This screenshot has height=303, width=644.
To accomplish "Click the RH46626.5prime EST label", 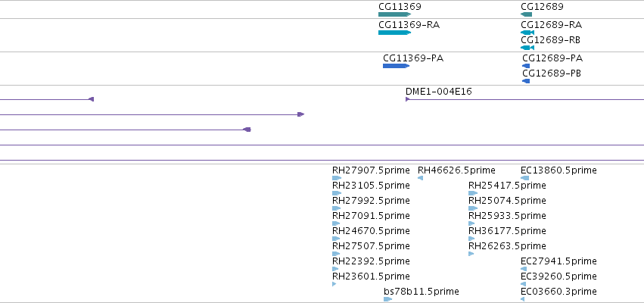I will click(456, 170).
